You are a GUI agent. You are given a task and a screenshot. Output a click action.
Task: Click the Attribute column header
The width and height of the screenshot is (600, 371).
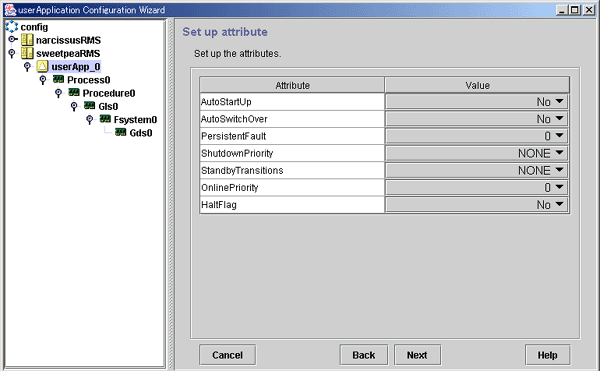tap(292, 85)
